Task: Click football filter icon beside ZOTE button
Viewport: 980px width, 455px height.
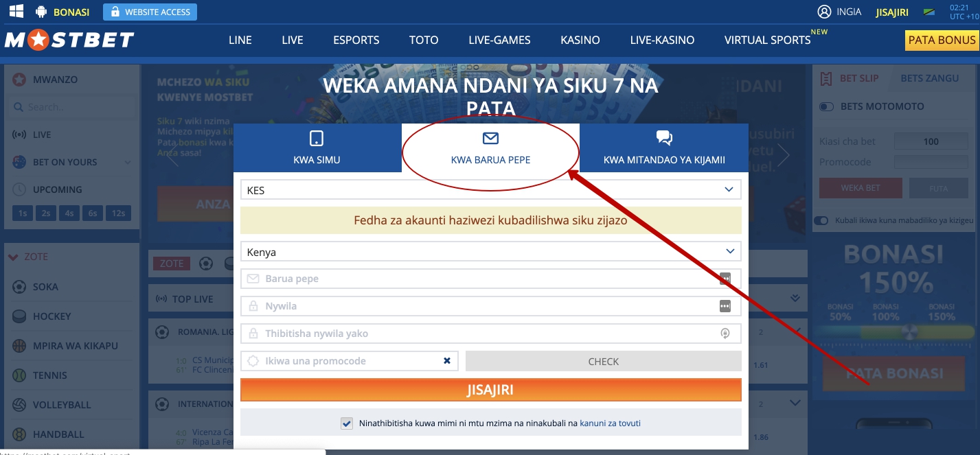Action: click(x=206, y=264)
